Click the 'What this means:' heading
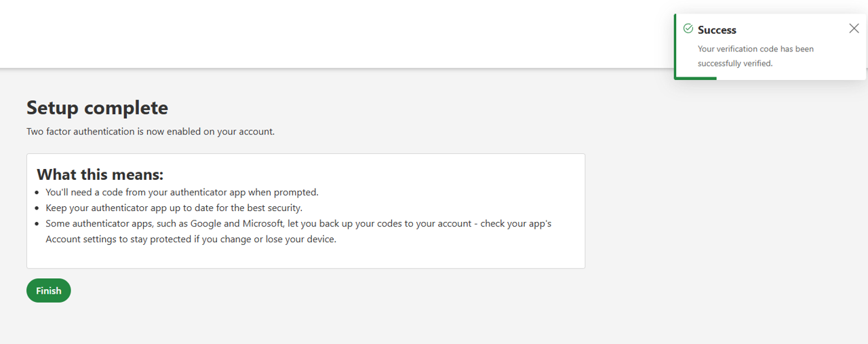Viewport: 868px width, 344px height. pos(100,174)
